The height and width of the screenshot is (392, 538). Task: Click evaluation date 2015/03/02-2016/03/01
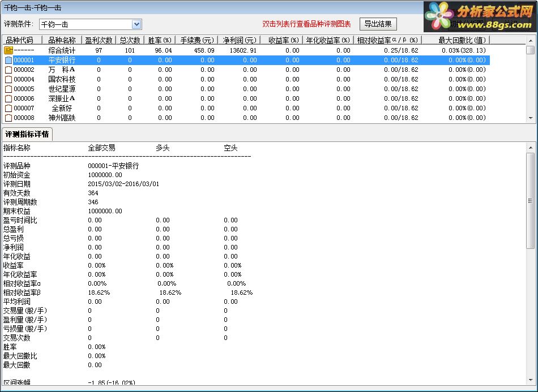[123, 184]
